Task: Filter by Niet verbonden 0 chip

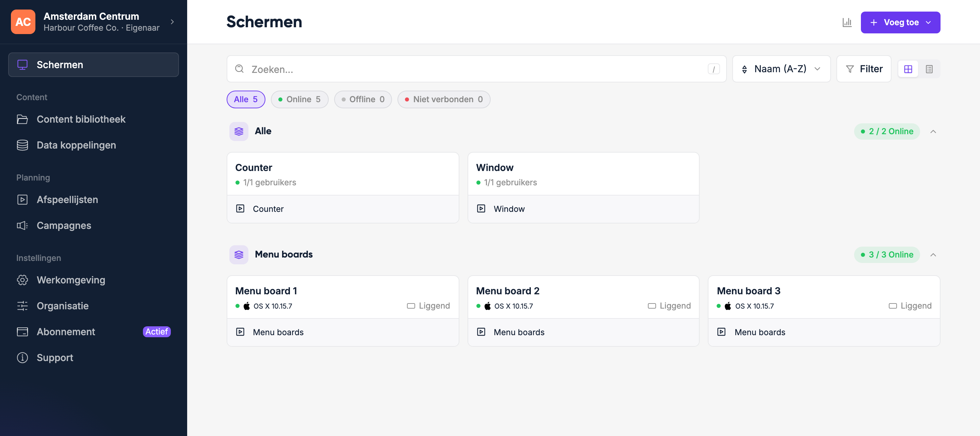Action: (x=444, y=99)
